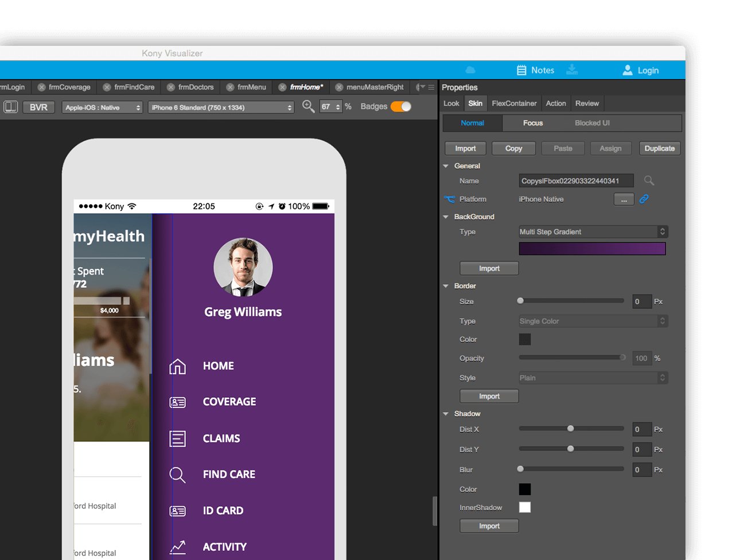Adjust the Border Opacity slider
This screenshot has height=560, width=732.
(622, 357)
